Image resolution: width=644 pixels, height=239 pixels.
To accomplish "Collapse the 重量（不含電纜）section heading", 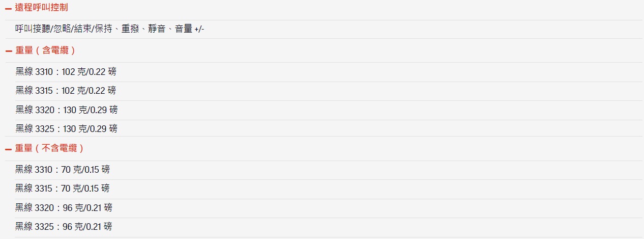I will [50, 148].
